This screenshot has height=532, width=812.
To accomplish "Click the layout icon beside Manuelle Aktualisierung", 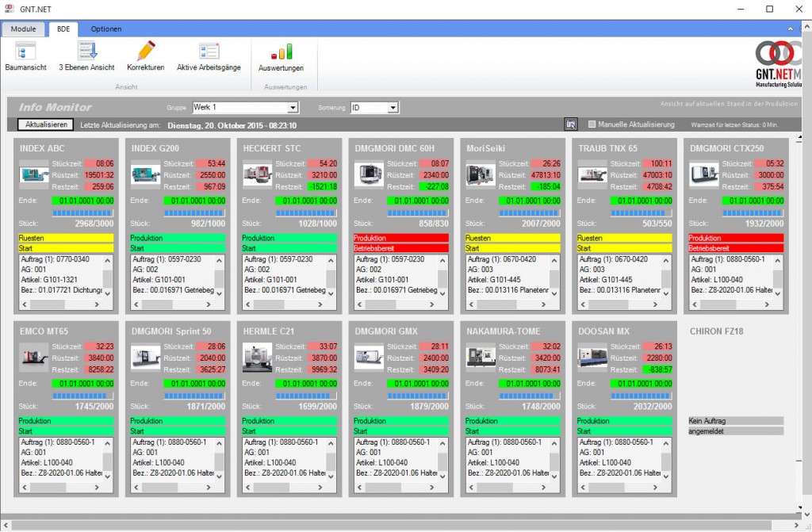I will point(571,124).
